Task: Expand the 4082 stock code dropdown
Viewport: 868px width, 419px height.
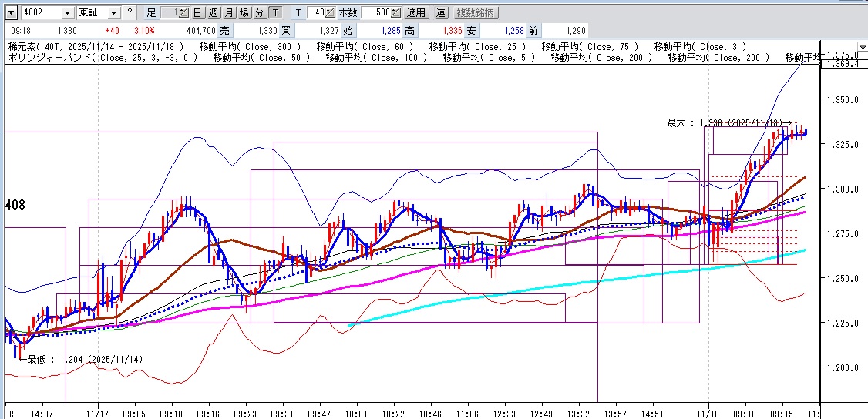Action: [x=67, y=12]
